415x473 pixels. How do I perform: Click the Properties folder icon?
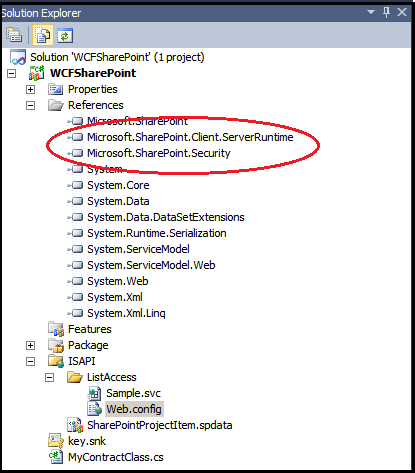(55, 89)
